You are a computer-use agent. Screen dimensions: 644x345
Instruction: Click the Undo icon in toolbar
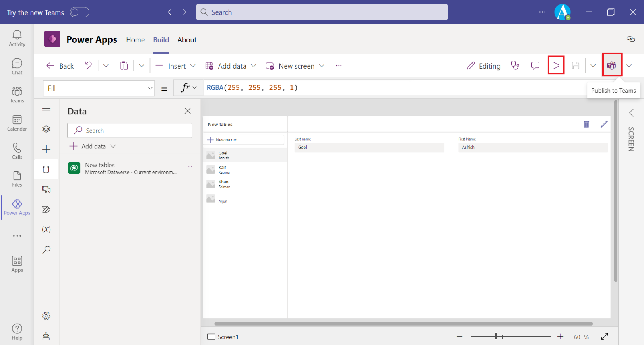pos(89,66)
